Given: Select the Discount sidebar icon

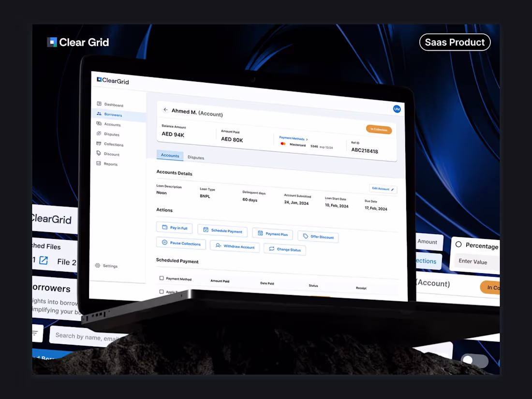Looking at the screenshot, I should coord(98,154).
